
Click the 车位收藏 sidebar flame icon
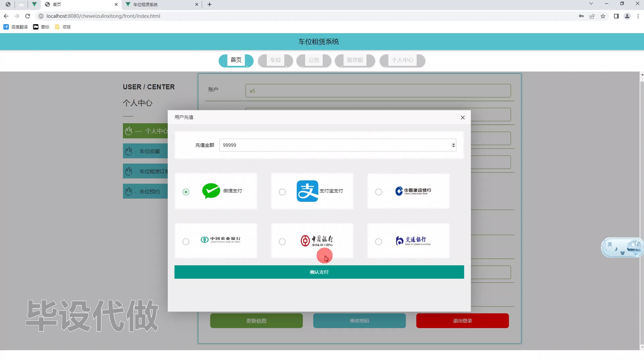click(128, 151)
